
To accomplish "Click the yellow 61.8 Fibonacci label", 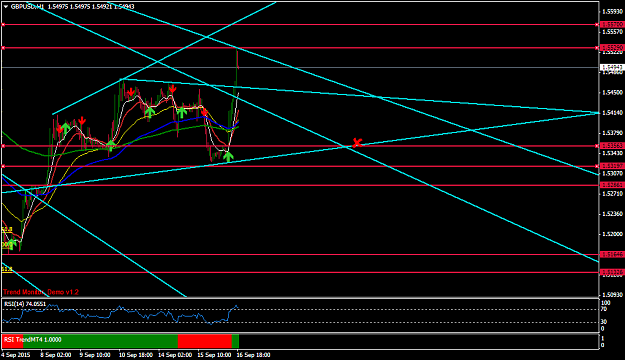I will click(7, 270).
